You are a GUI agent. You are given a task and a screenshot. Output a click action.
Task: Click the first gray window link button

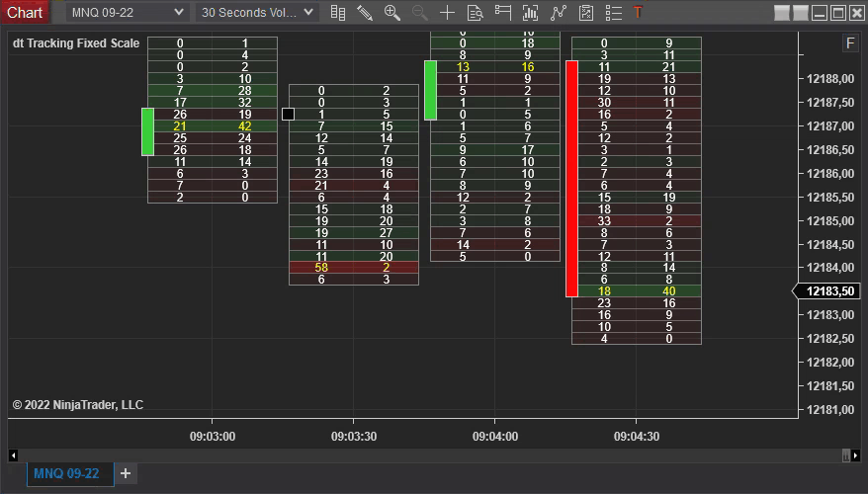782,13
